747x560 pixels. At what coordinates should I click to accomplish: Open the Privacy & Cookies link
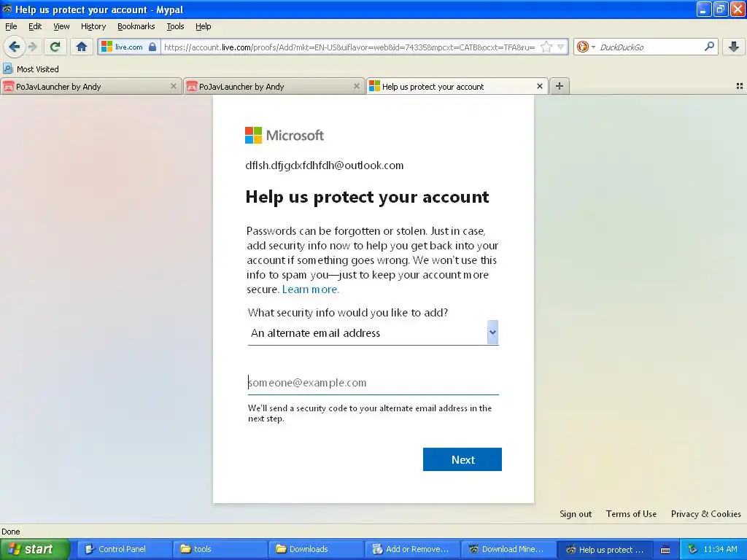click(x=706, y=514)
